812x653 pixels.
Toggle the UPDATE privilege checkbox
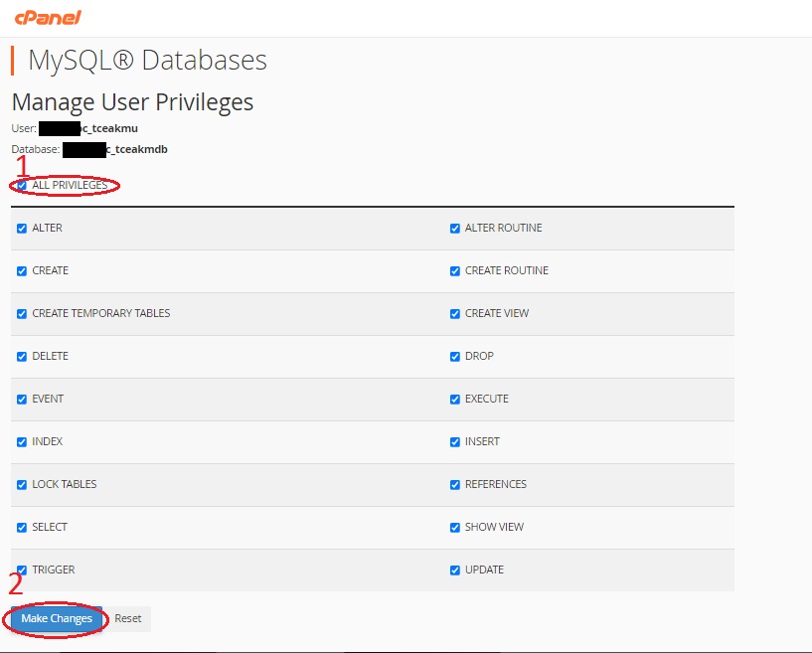click(x=454, y=571)
